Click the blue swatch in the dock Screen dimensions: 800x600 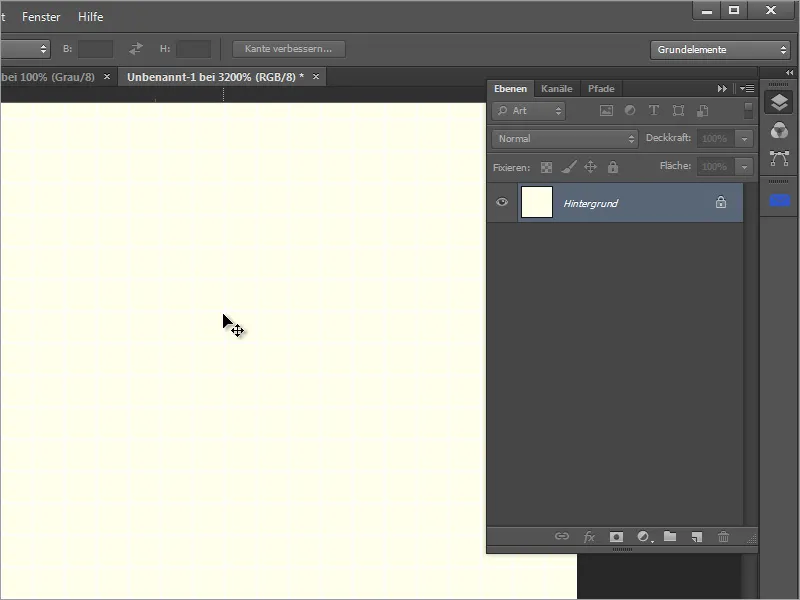pos(780,201)
